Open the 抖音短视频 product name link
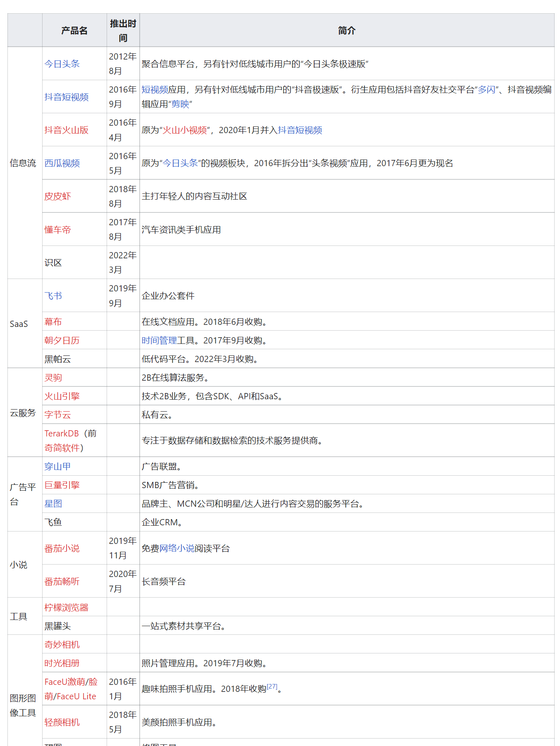 67,97
